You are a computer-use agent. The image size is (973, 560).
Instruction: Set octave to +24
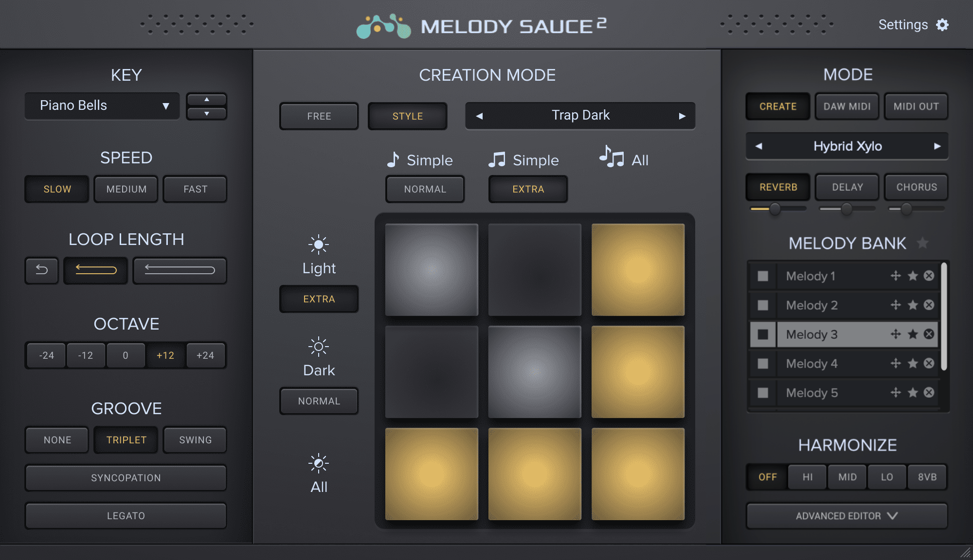coord(205,355)
